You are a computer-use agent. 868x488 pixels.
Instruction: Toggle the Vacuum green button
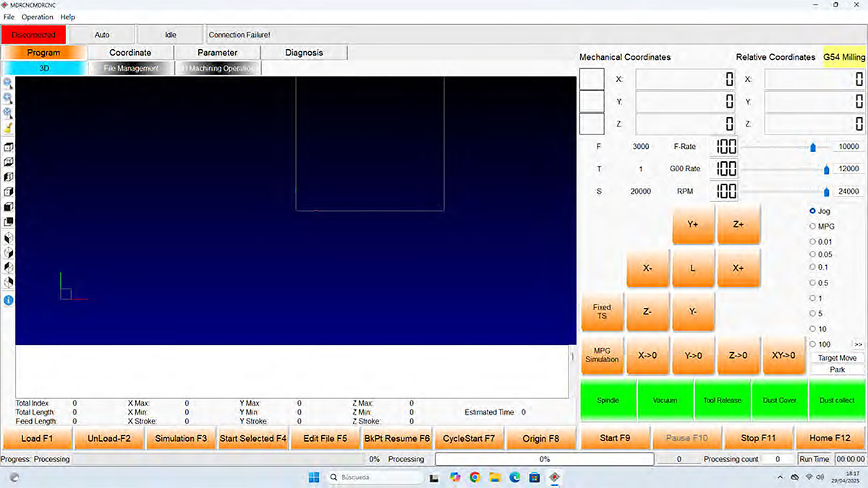pyautogui.click(x=665, y=400)
